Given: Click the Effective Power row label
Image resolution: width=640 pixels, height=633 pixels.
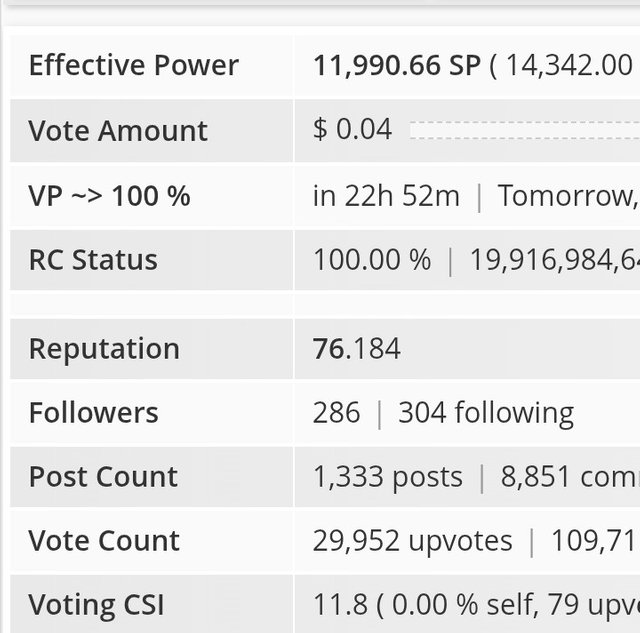Looking at the screenshot, I should click(x=133, y=66).
